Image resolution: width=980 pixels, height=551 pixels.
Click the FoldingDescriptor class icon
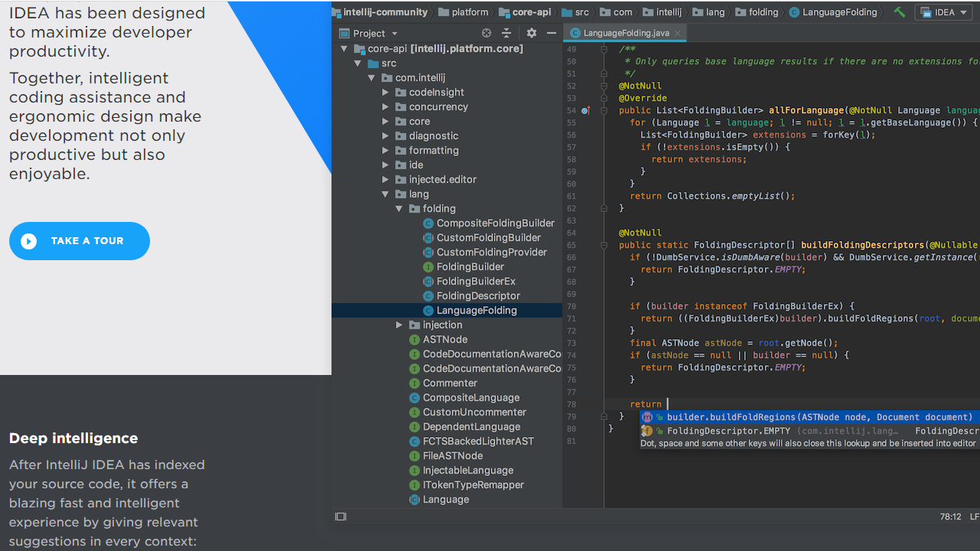click(429, 296)
